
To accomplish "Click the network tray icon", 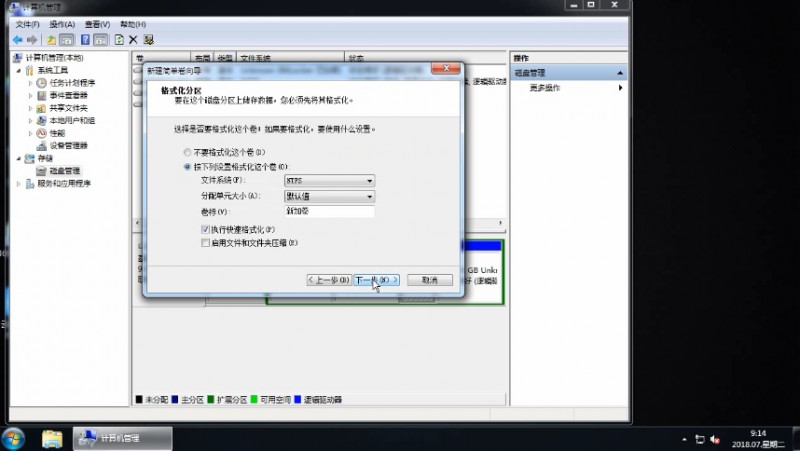I will tap(700, 439).
